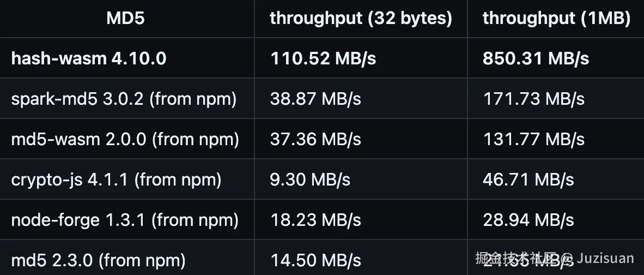644x275 pixels.
Task: Click the 850.31 MB/s value
Action: click(536, 58)
